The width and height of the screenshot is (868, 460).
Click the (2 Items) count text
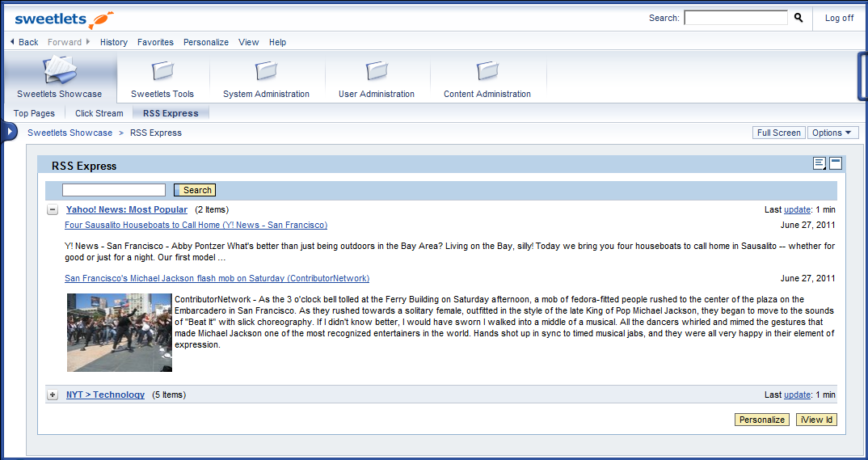tap(212, 210)
